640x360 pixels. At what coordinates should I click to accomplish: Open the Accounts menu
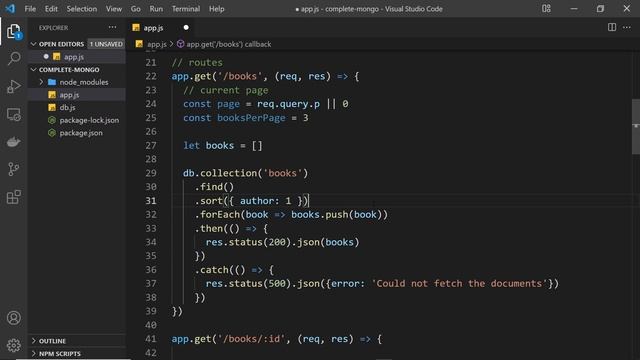13,318
